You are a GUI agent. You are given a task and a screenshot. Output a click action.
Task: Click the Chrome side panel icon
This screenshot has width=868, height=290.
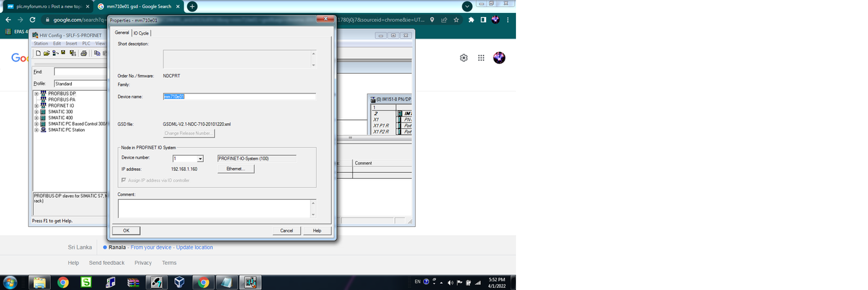pyautogui.click(x=484, y=20)
